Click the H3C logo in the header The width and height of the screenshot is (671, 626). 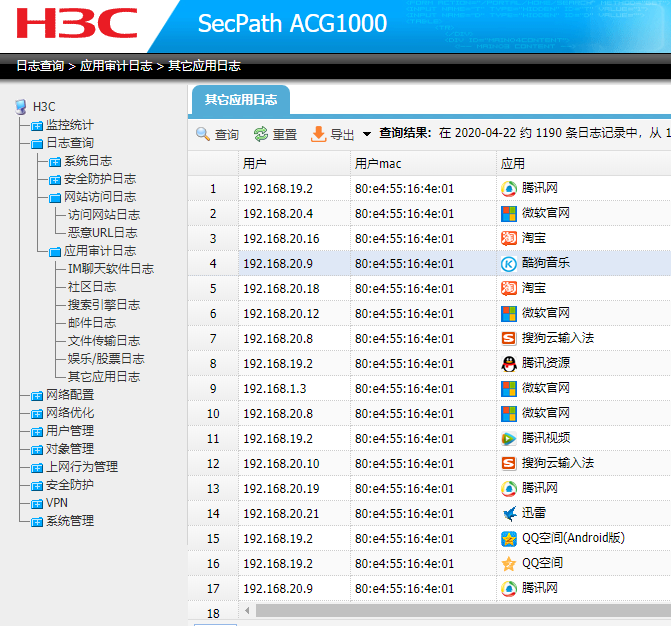[77, 23]
